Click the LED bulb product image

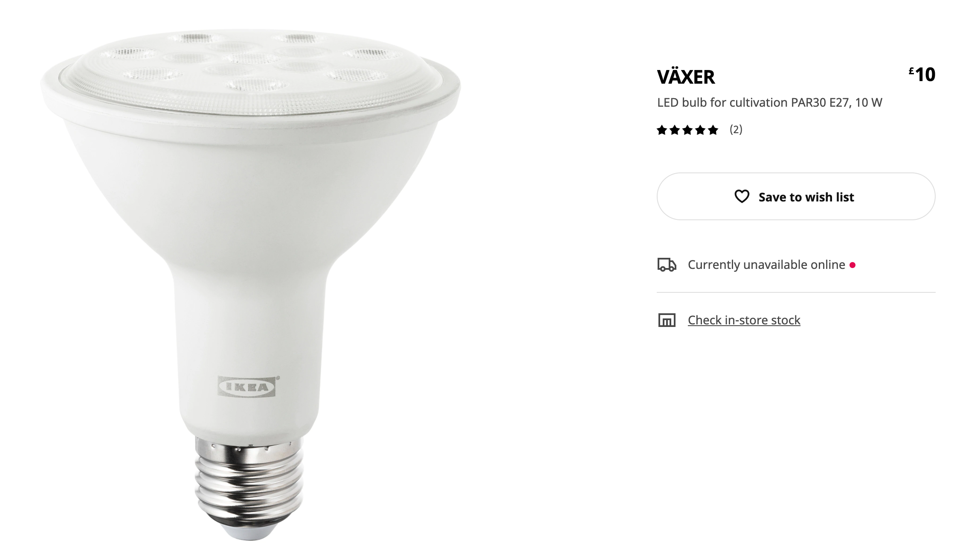tap(251, 284)
